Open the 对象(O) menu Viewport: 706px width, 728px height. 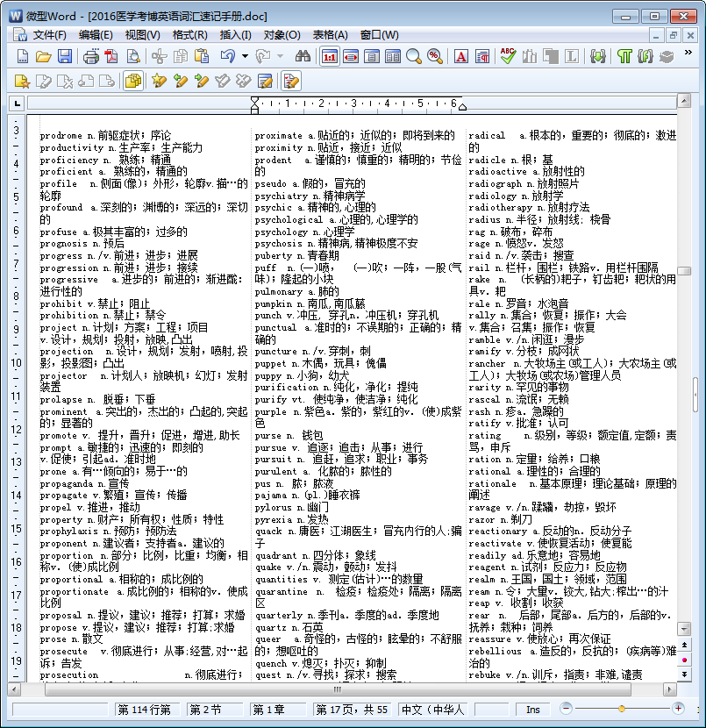282,35
